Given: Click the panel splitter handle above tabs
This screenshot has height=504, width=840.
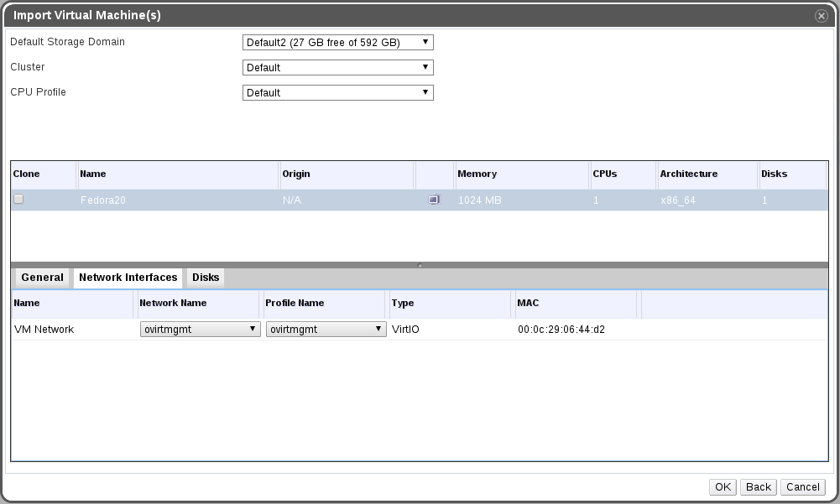Looking at the screenshot, I should point(420,265).
